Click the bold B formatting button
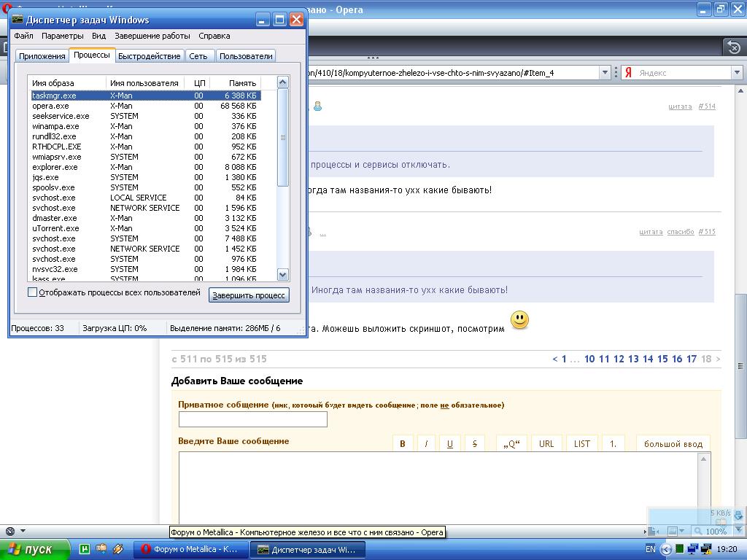747x560 pixels. tap(402, 443)
